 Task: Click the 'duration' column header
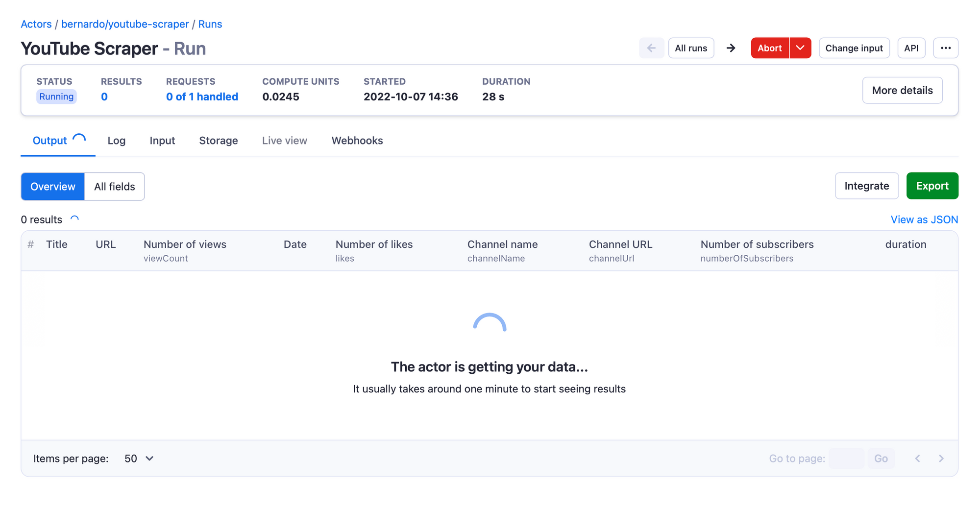click(x=906, y=244)
